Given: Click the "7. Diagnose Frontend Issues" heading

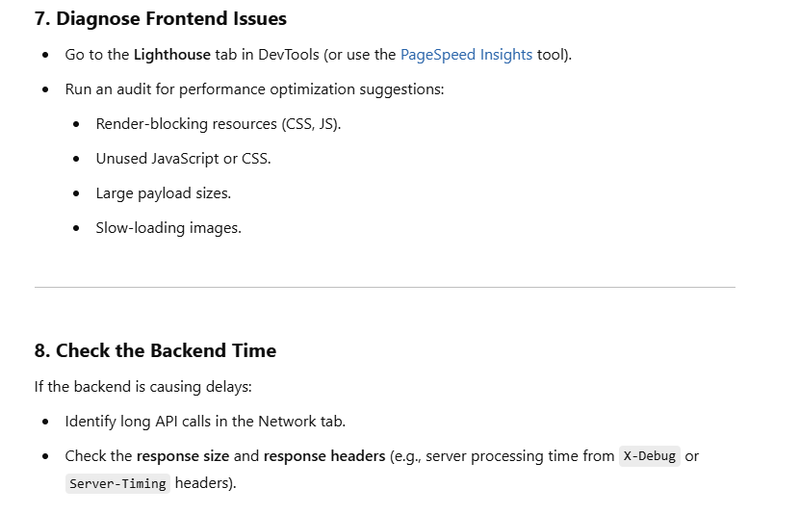Looking at the screenshot, I should coord(161,18).
